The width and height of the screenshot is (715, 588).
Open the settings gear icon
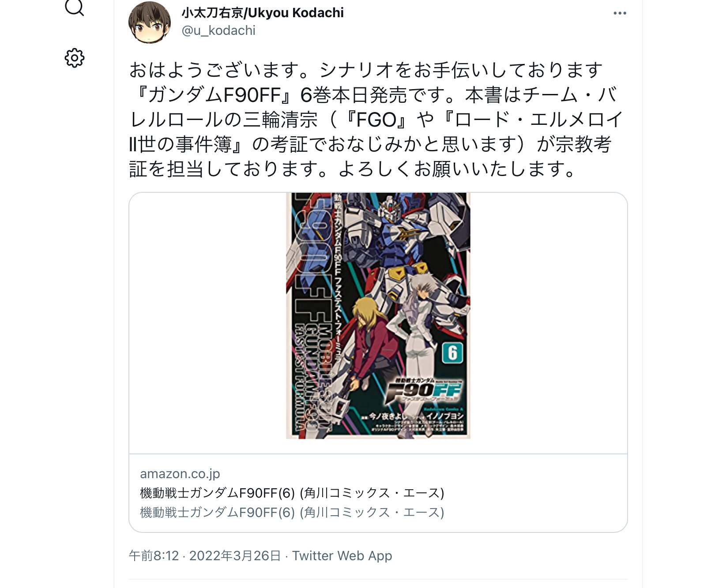(x=75, y=58)
